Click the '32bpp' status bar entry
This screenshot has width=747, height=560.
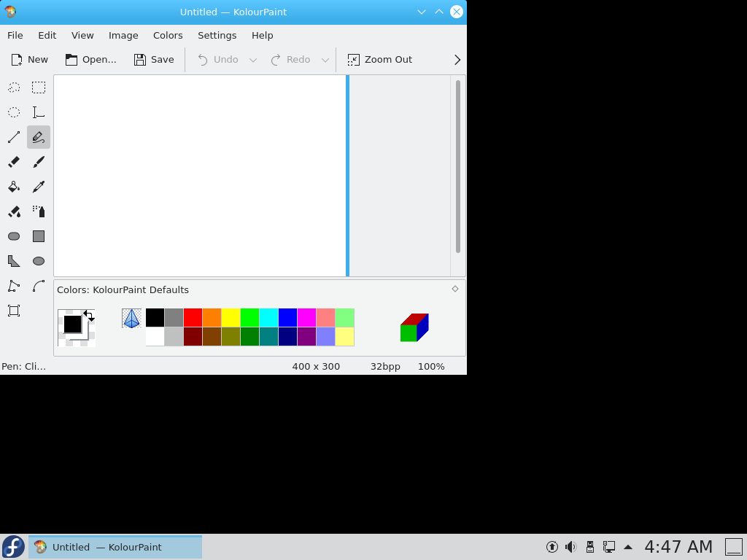pyautogui.click(x=385, y=367)
